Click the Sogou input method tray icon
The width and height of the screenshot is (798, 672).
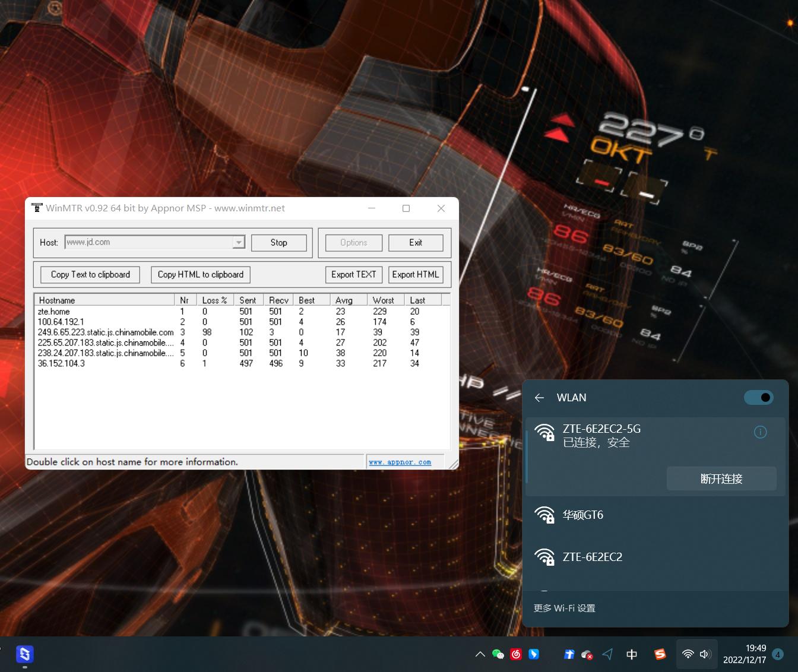(x=660, y=654)
